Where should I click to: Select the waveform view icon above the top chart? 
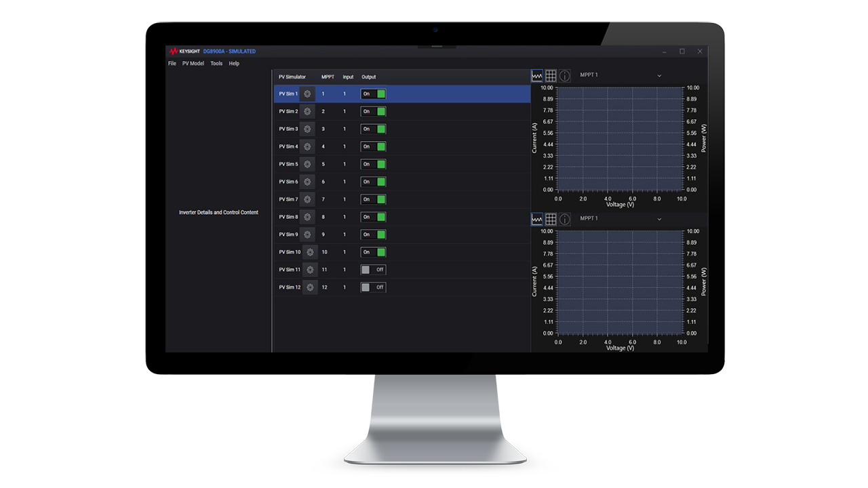536,75
